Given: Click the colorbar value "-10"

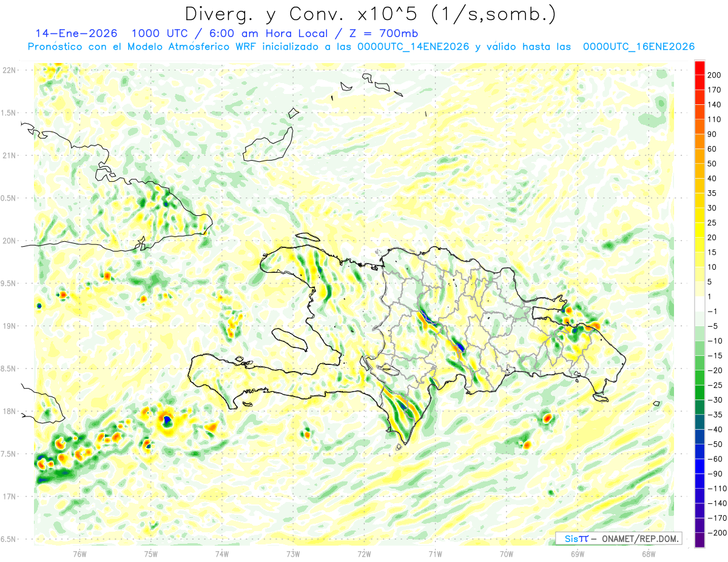Looking at the screenshot, I should 714,341.
